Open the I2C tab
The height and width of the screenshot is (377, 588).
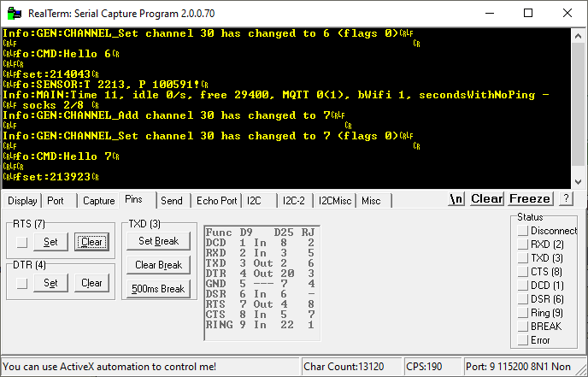point(254,201)
